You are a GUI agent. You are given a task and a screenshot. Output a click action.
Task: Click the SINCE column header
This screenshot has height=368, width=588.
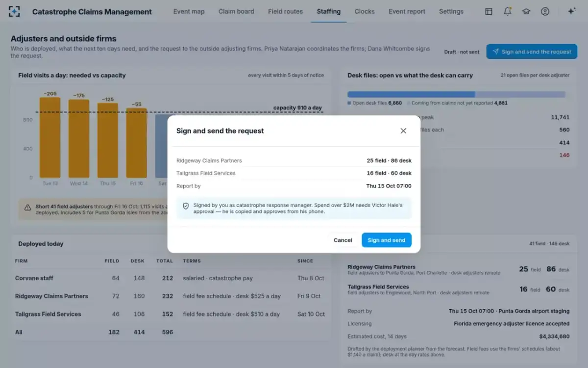coord(305,261)
